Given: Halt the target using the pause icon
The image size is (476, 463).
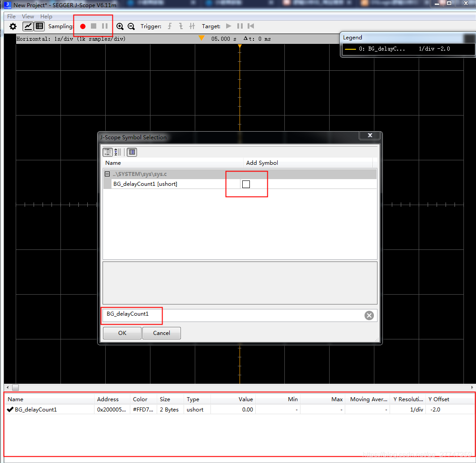Looking at the screenshot, I should click(x=240, y=26).
